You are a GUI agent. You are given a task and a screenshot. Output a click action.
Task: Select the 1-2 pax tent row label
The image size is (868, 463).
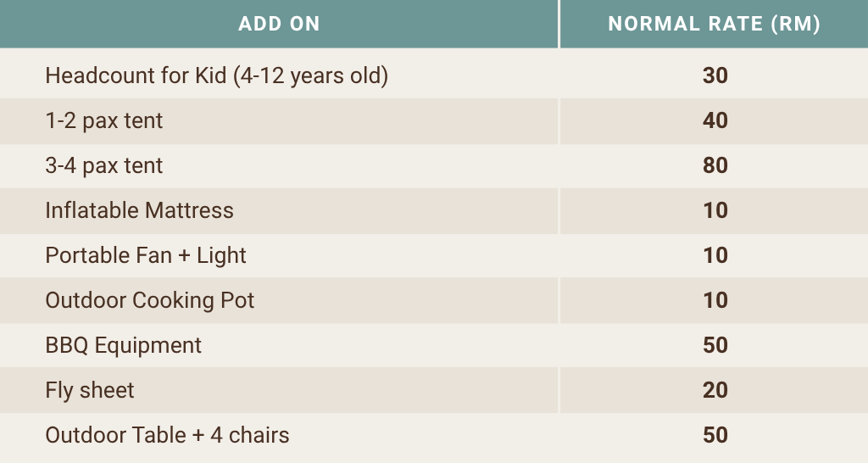pyautogui.click(x=103, y=120)
